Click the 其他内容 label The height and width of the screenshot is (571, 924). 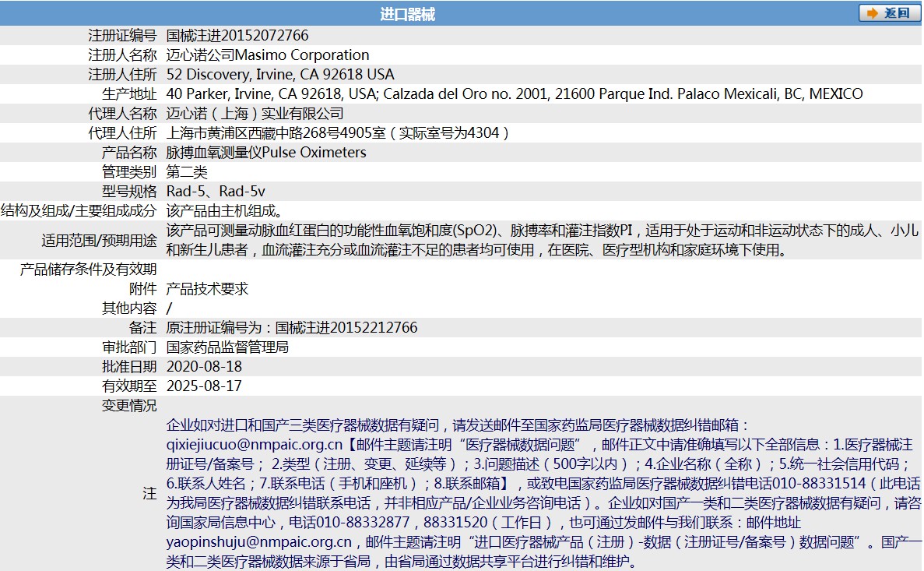click(x=130, y=308)
